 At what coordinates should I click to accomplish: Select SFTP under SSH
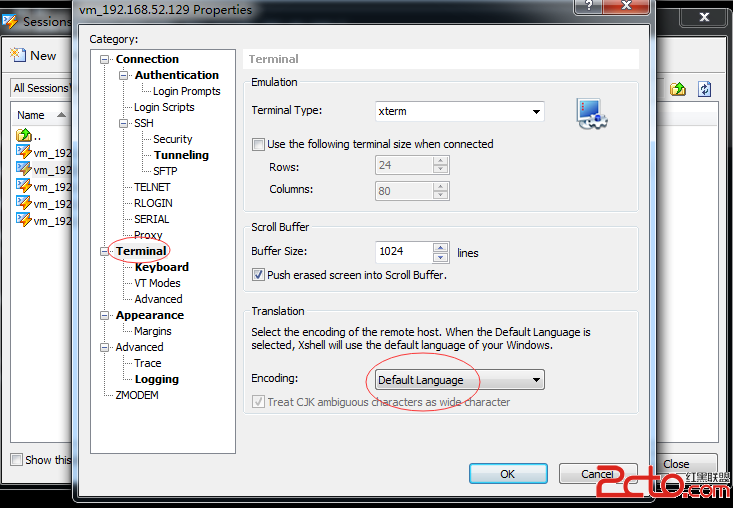click(165, 171)
